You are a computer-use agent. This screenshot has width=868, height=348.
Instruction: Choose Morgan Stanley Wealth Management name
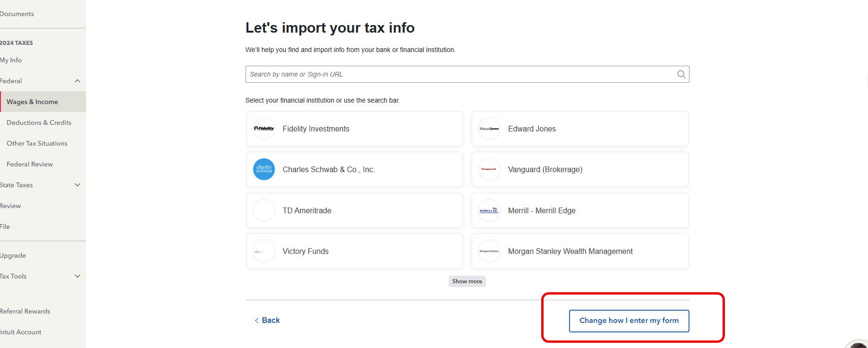[x=570, y=251]
